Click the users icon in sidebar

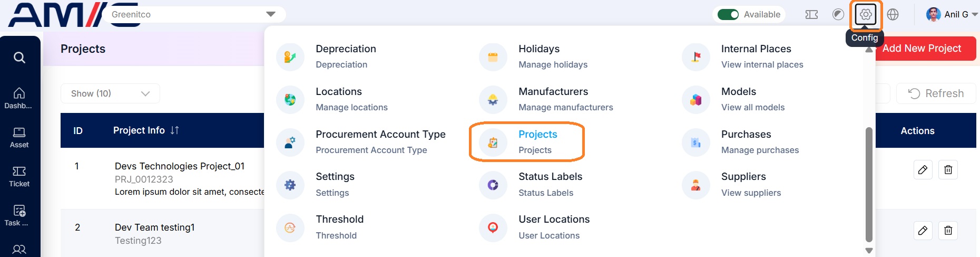pos(19,249)
